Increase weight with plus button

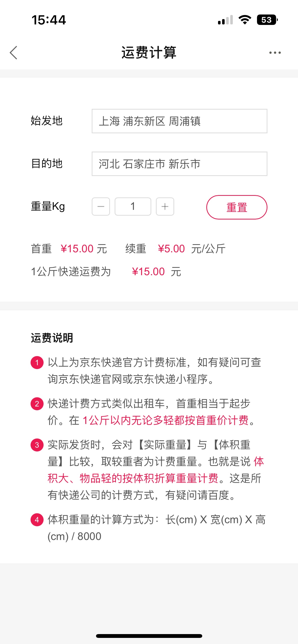pos(165,207)
